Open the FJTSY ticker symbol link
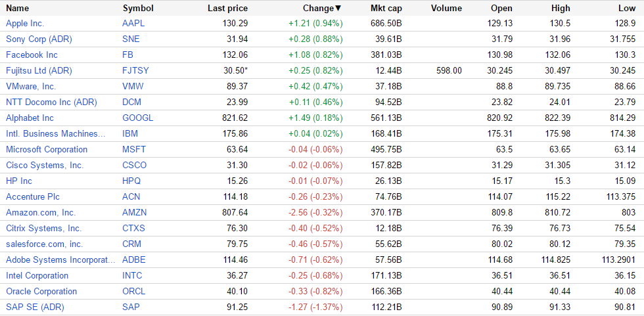 (x=135, y=71)
